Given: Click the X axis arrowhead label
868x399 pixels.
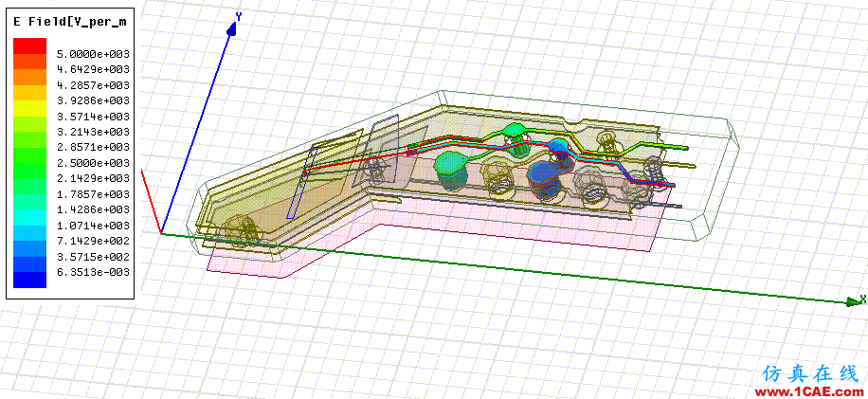Looking at the screenshot, I should coord(863,299).
